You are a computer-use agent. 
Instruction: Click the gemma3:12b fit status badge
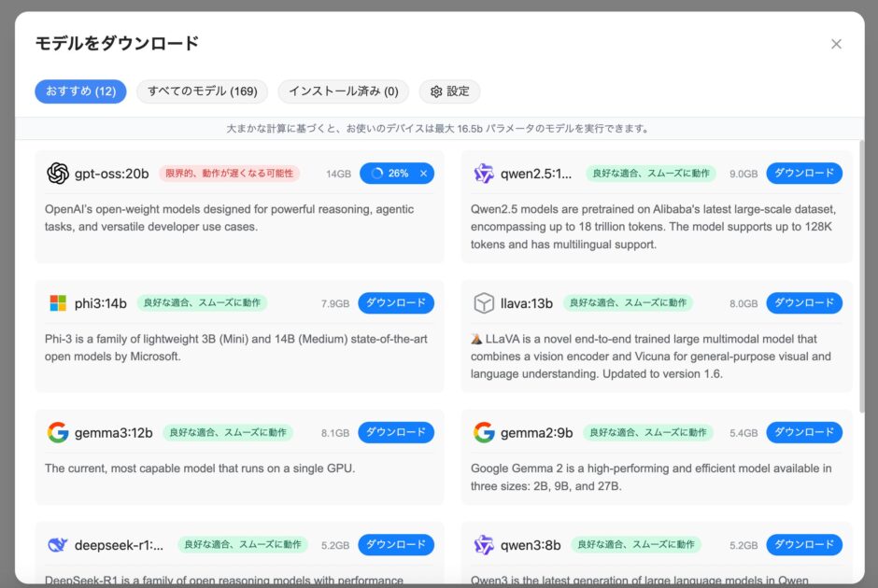point(228,433)
